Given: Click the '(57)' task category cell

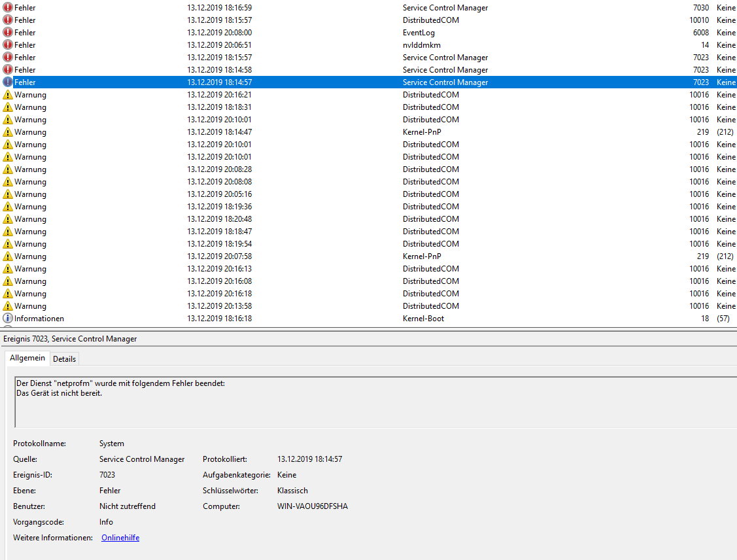Looking at the screenshot, I should (723, 319).
